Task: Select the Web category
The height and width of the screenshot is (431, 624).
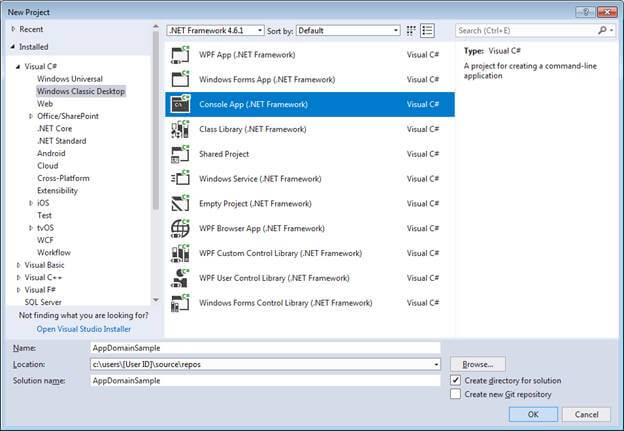Action: point(45,103)
